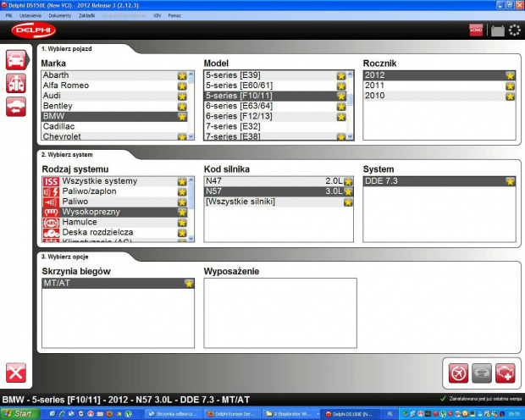Select 5-series [E60/61] model

pyautogui.click(x=275, y=86)
